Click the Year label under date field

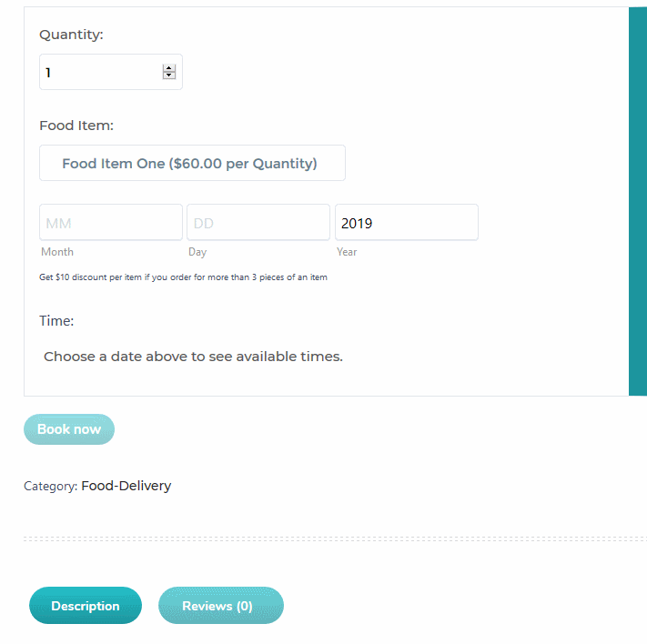347,252
